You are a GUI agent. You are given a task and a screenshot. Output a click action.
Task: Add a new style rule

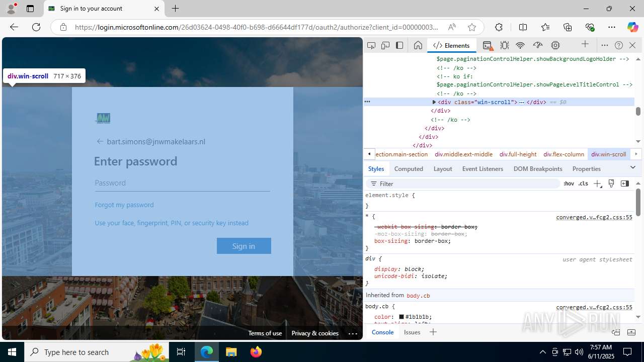click(597, 184)
